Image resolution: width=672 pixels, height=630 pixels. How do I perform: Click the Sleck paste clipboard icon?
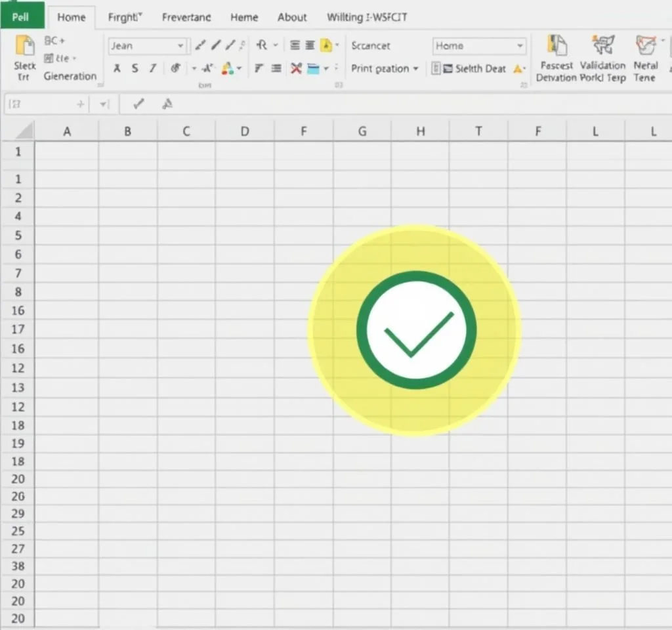(x=25, y=46)
